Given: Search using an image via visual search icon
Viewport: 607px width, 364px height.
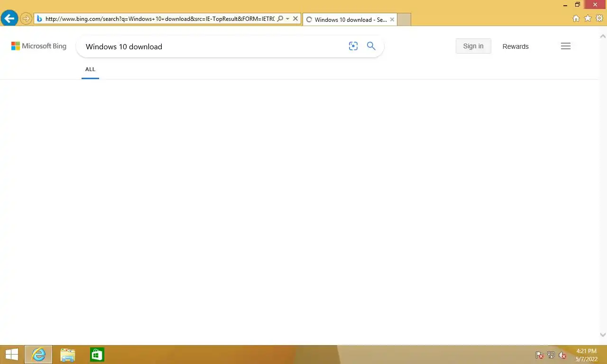Looking at the screenshot, I should [353, 46].
